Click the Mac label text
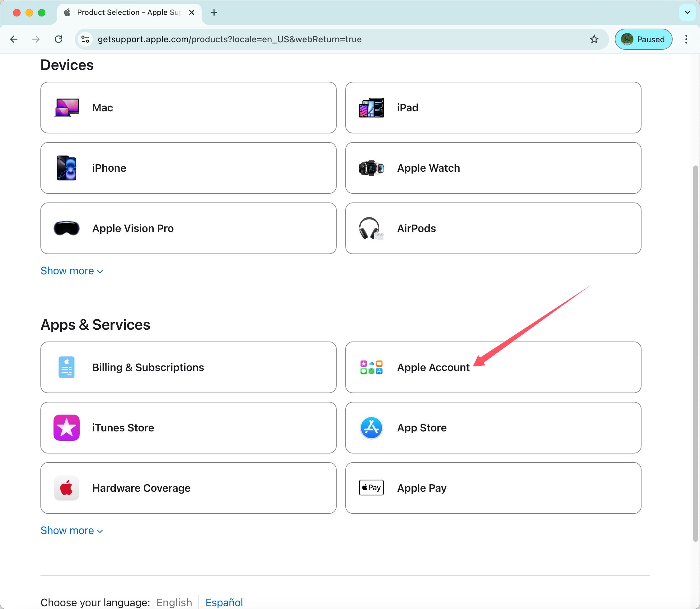 pyautogui.click(x=103, y=108)
